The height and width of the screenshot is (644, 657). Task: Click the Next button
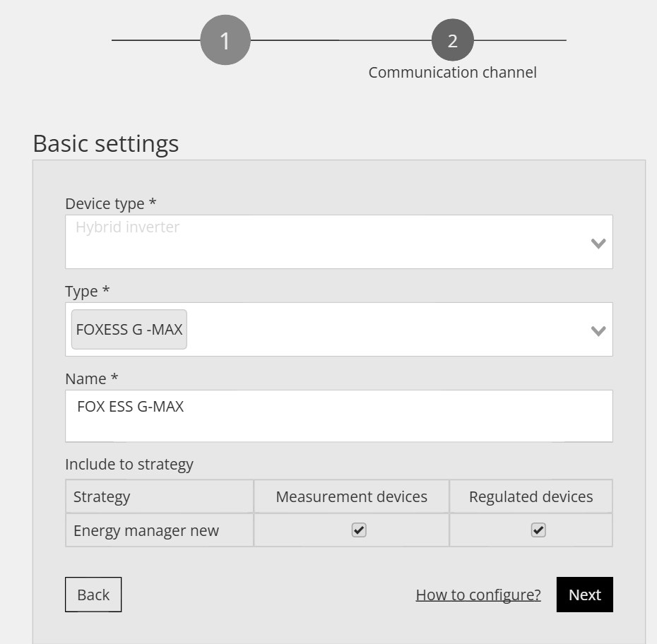tap(585, 595)
